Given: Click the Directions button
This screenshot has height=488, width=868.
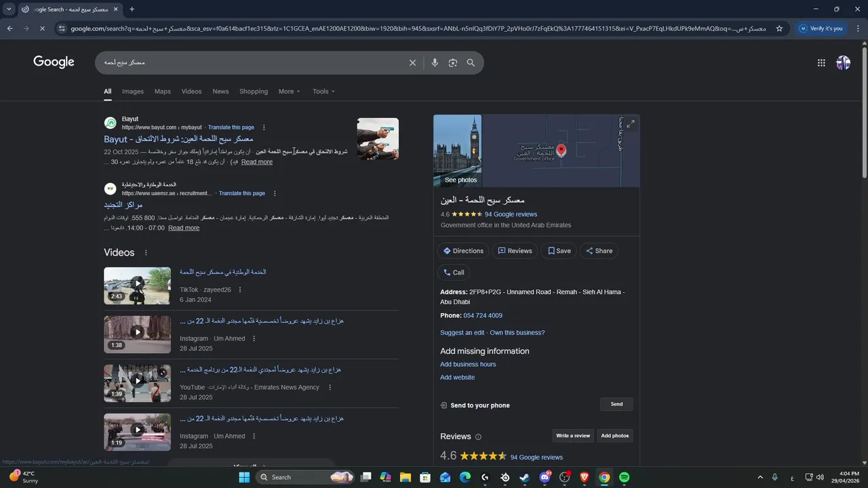Looking at the screenshot, I should 463,251.
